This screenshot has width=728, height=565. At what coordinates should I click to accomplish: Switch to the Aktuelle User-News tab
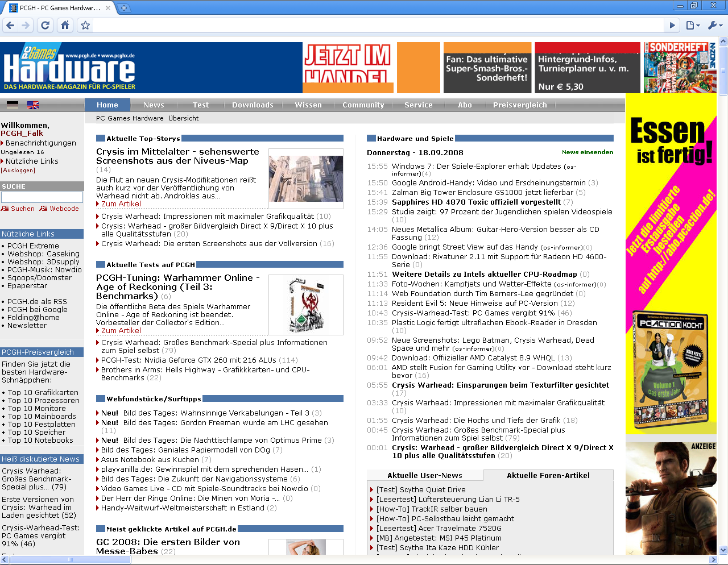point(425,476)
